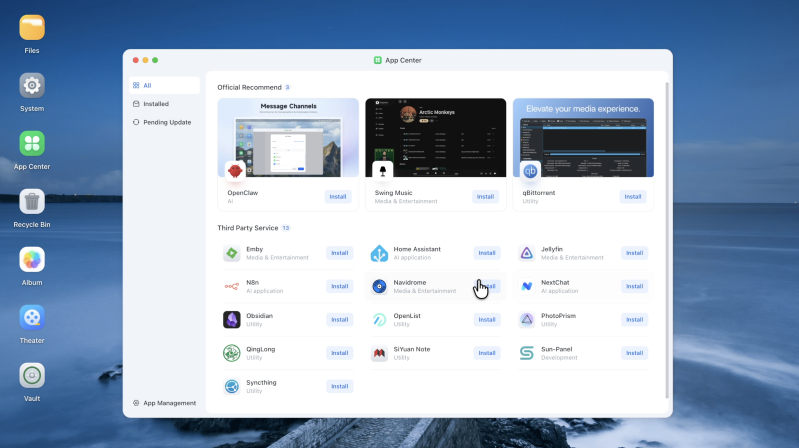Open App Management settings
Viewport: 799px width, 448px height.
[164, 403]
